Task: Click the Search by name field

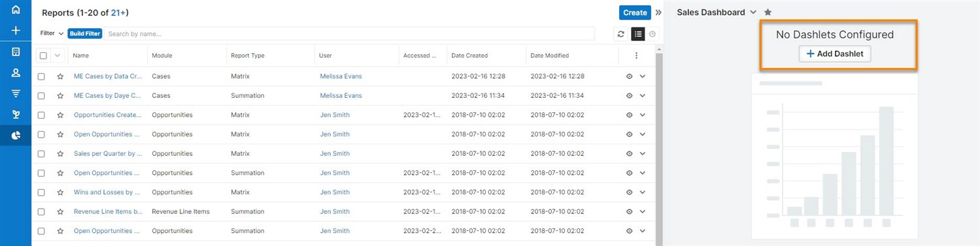Action: tap(349, 33)
